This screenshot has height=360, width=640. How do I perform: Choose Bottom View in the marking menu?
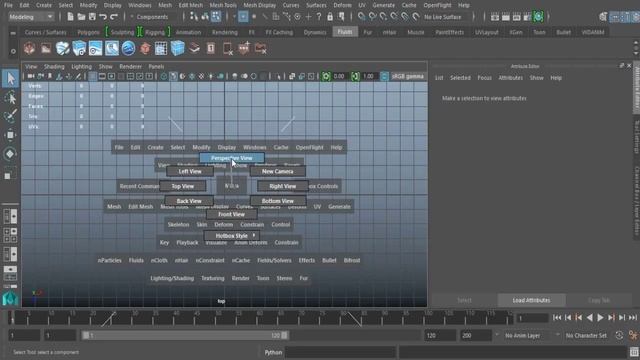tap(278, 201)
